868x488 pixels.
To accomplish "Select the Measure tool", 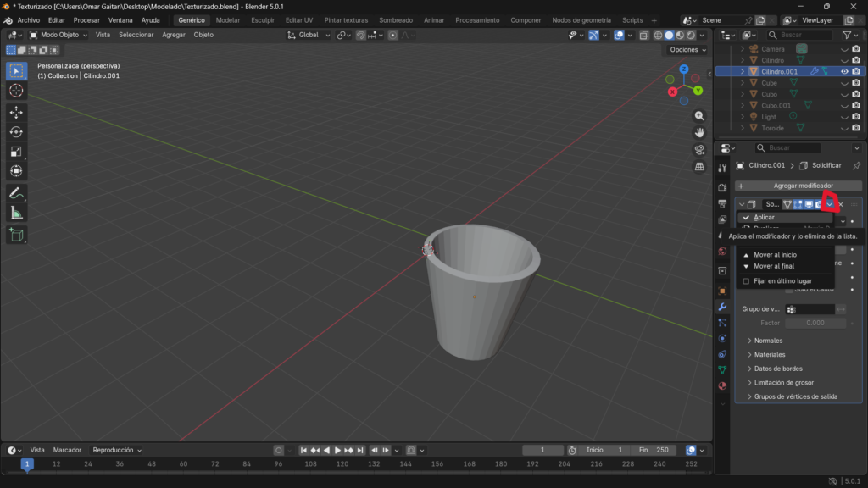I will point(16,213).
